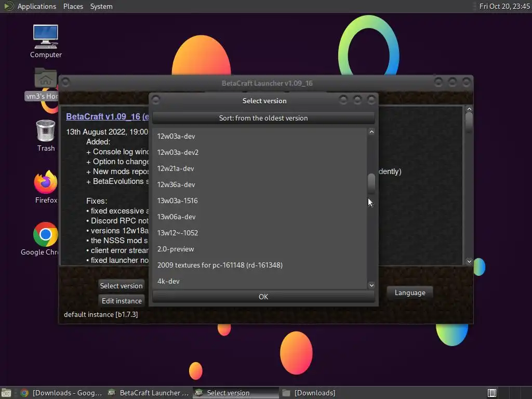Click the Language button

tap(410, 292)
